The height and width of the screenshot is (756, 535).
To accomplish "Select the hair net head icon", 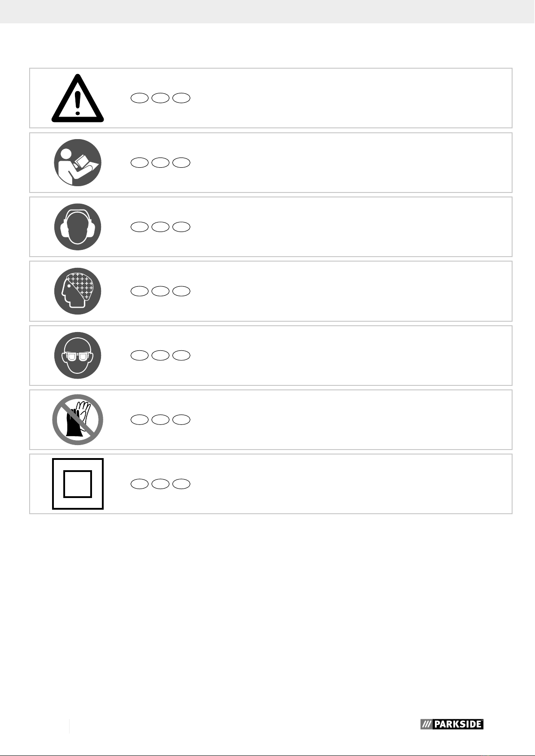I will (78, 291).
